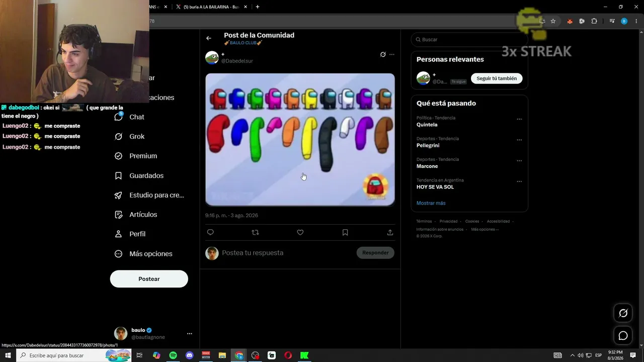644x362 pixels.
Task: Bookmark this page with the star icon
Action: tap(553, 21)
